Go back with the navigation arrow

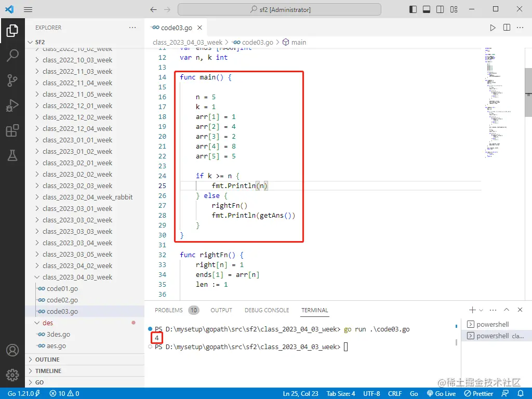tap(153, 9)
